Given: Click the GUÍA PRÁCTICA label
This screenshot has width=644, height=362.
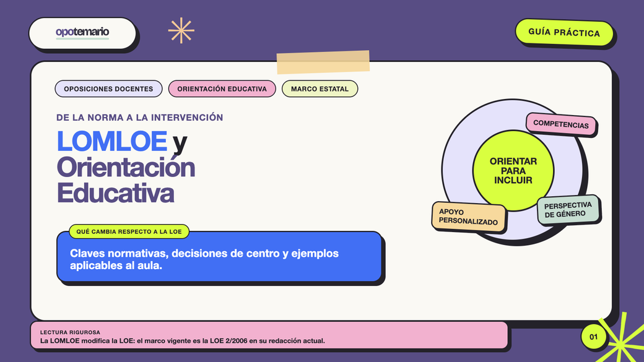Looking at the screenshot, I should point(564,32).
